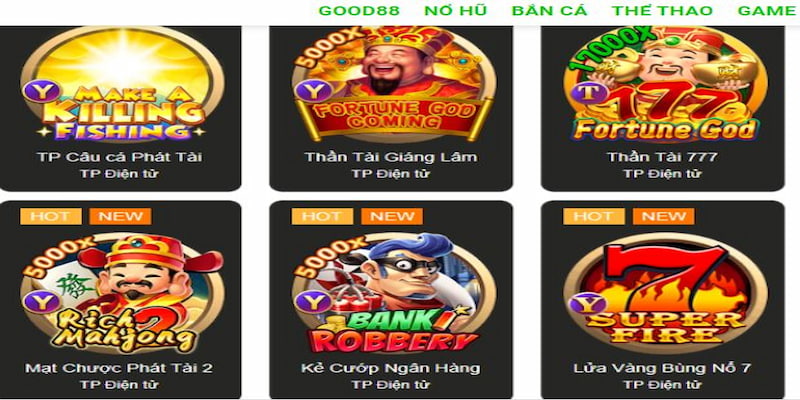Select BẮN CÁ in the top navigation
800x400 pixels.
point(549,11)
